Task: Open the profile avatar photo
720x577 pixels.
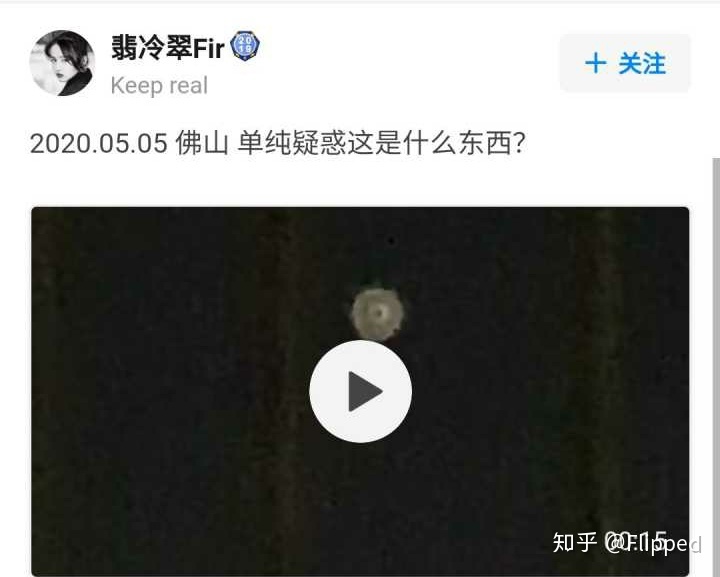Action: click(62, 63)
